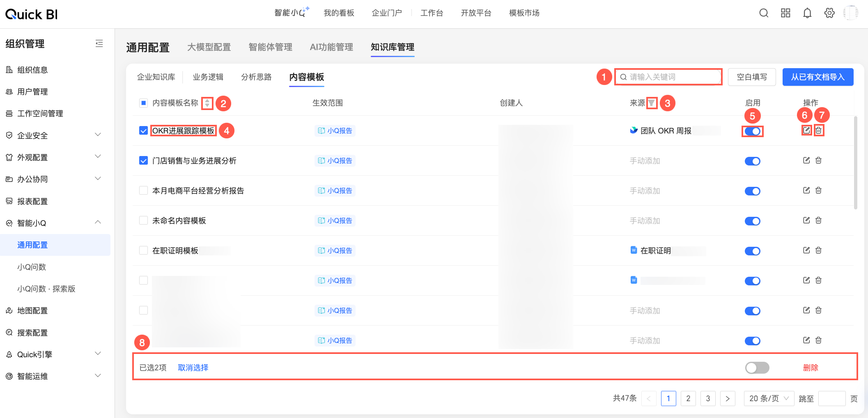This screenshot has width=868, height=418.
Task: Switch to the AI功能管理 tab
Action: 331,47
